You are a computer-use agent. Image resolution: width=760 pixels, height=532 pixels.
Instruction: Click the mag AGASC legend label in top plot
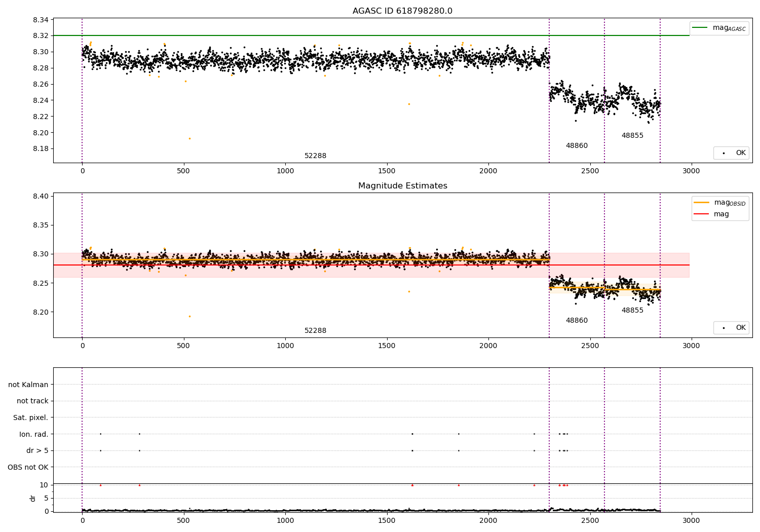click(729, 28)
